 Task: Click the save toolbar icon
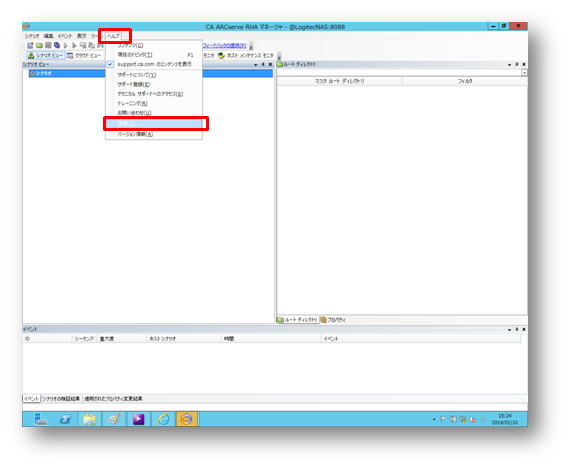pos(48,45)
